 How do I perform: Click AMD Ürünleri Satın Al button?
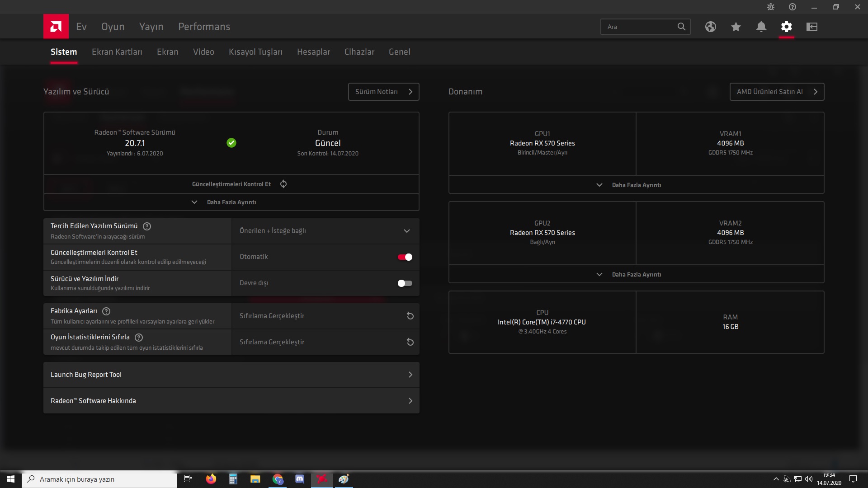click(776, 92)
